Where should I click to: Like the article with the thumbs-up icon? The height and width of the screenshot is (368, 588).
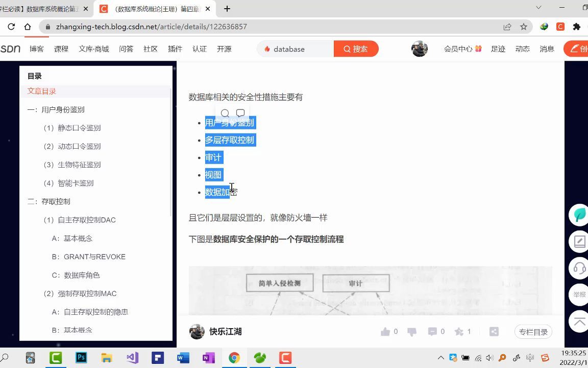[x=386, y=331]
